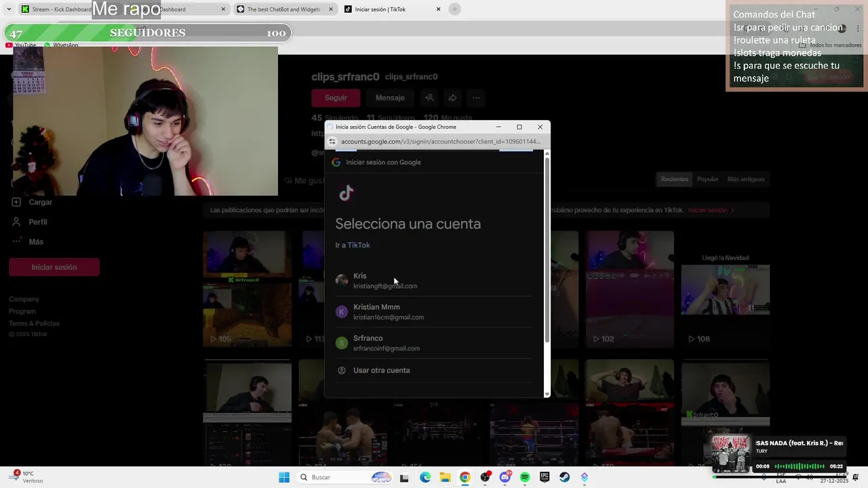
Task: Select the Kris kristiangft Google account
Action: pyautogui.click(x=434, y=281)
